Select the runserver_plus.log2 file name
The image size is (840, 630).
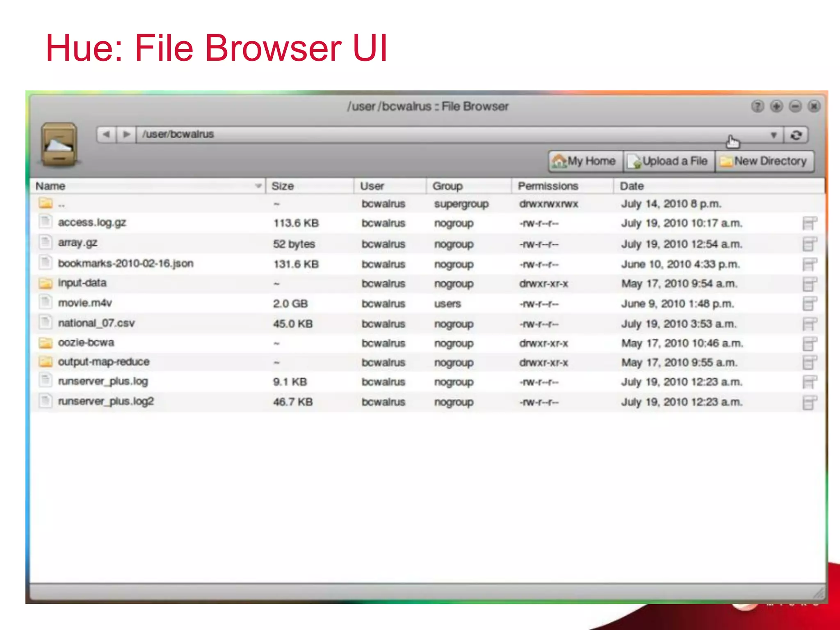(106, 401)
